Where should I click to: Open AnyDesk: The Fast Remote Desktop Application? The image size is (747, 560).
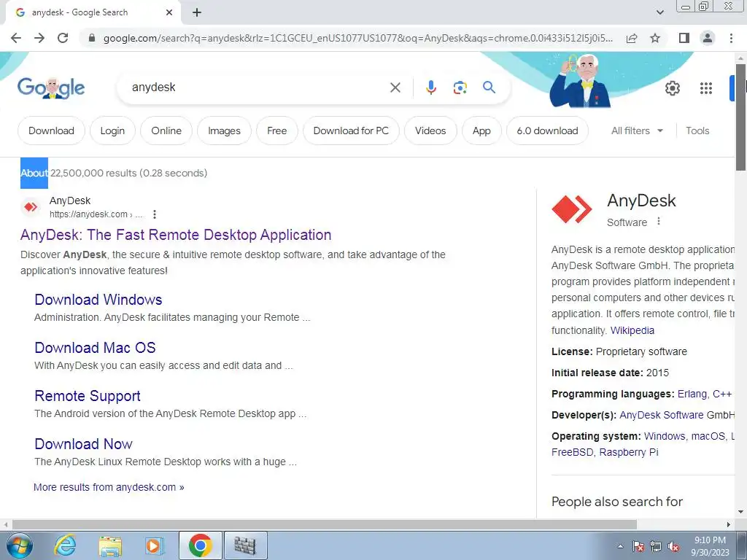point(176,235)
